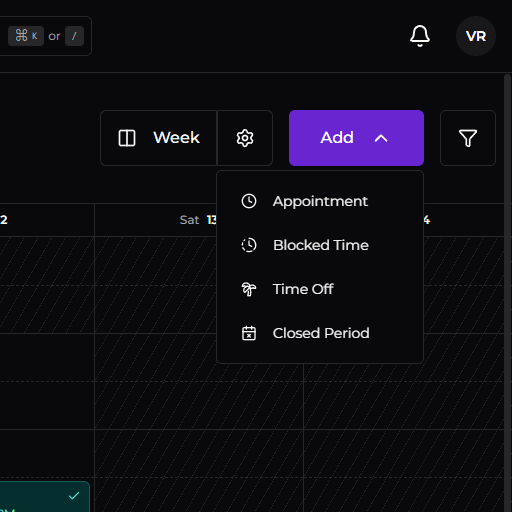Open the filter funnel button

click(x=468, y=138)
